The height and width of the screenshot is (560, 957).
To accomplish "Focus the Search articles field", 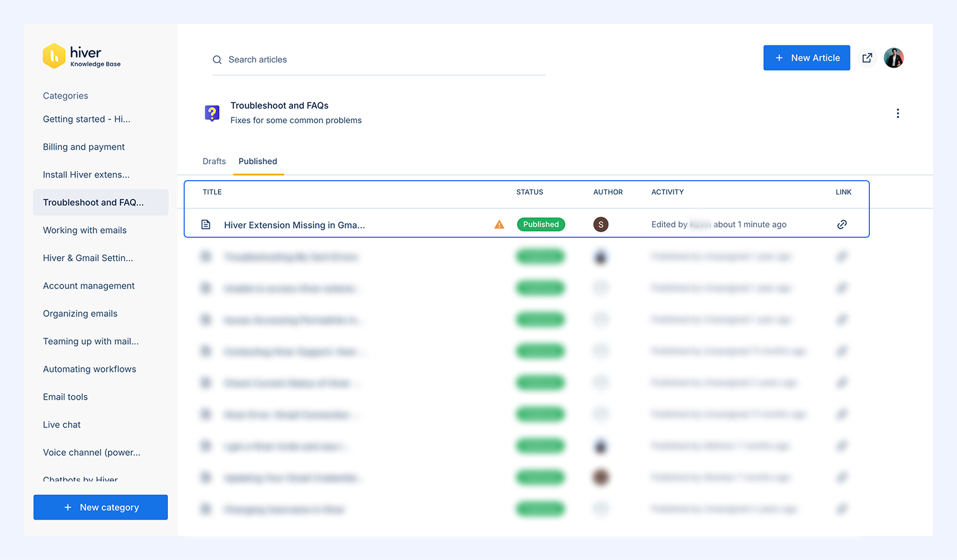I will pos(379,60).
